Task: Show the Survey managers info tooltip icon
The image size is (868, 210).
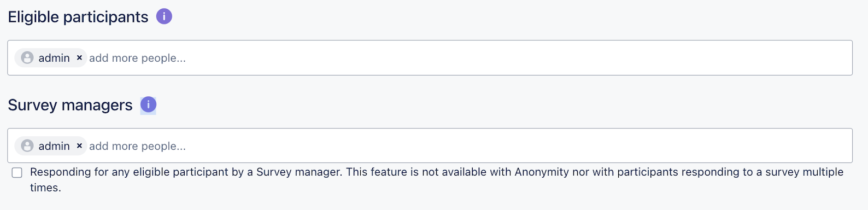Action: point(148,104)
